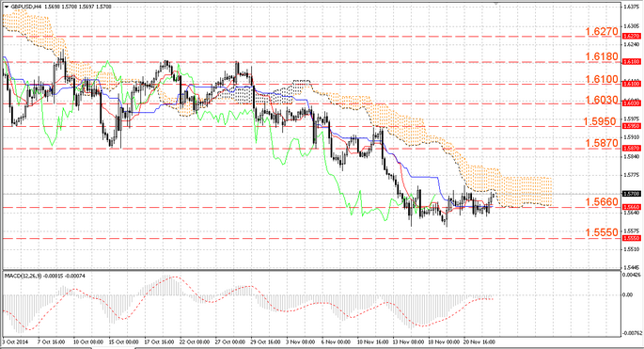Click the large orange 1.6180 level label

602,56
